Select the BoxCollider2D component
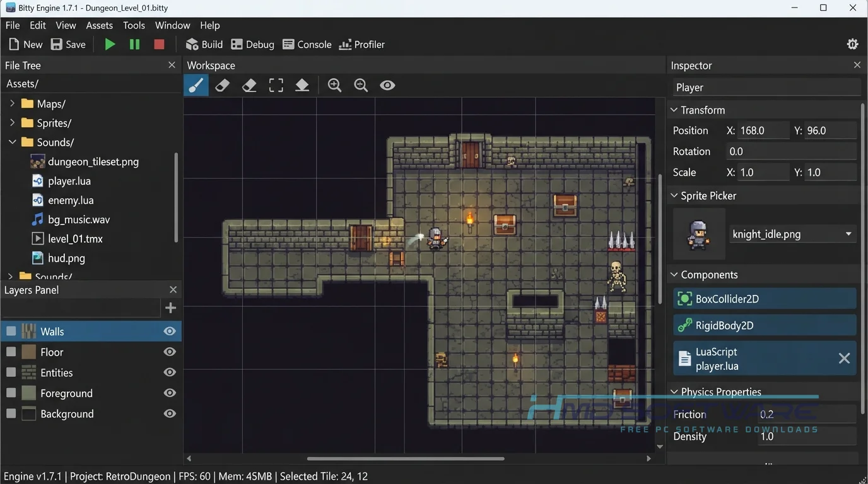The image size is (868, 484). [765, 299]
